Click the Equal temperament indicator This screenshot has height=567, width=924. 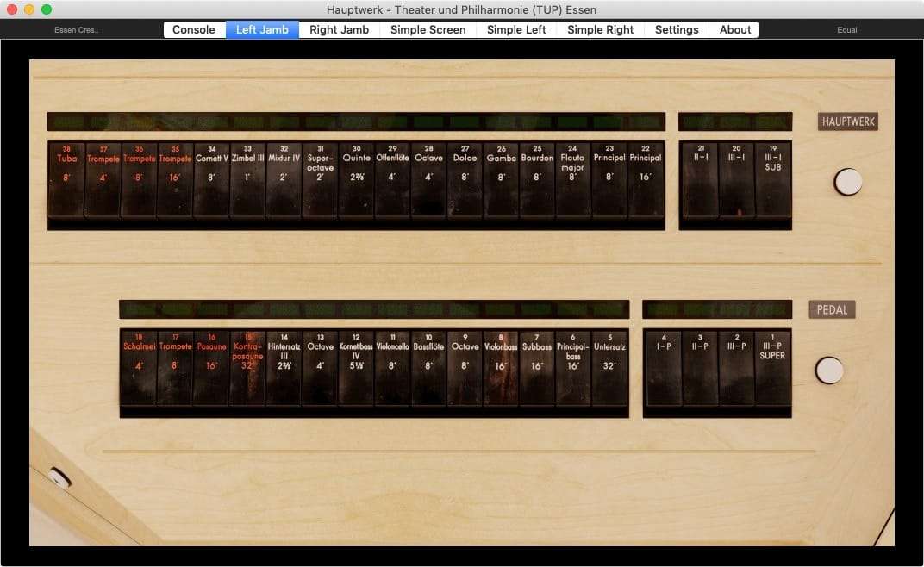point(847,29)
